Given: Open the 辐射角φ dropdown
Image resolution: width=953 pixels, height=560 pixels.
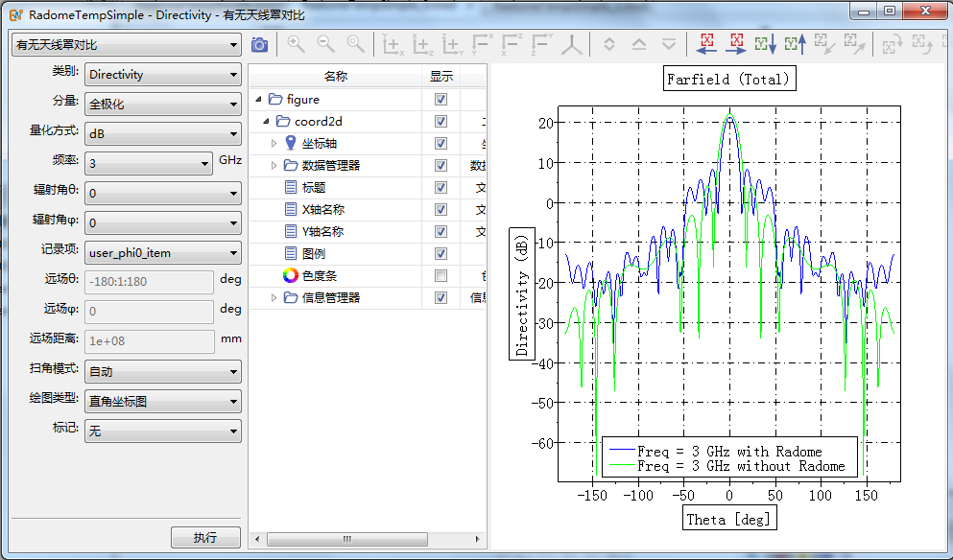Looking at the screenshot, I should point(163,222).
